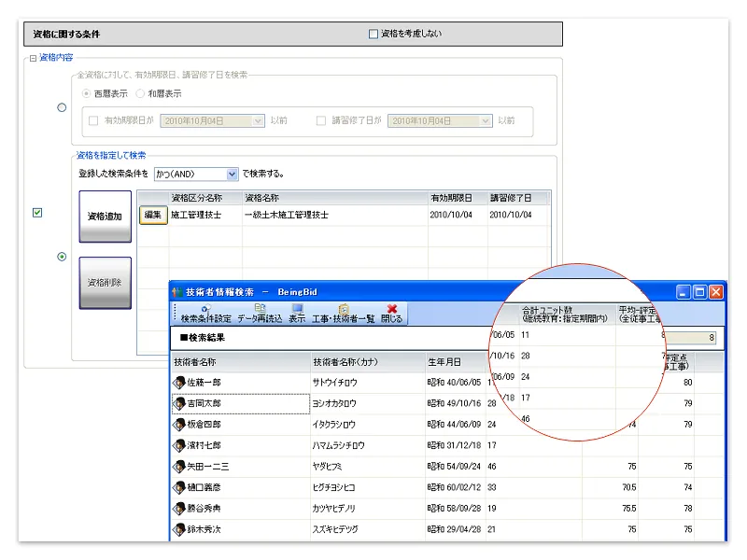Sort by 技術者名称(カナ) column header
747x560 pixels.
[x=367, y=362]
